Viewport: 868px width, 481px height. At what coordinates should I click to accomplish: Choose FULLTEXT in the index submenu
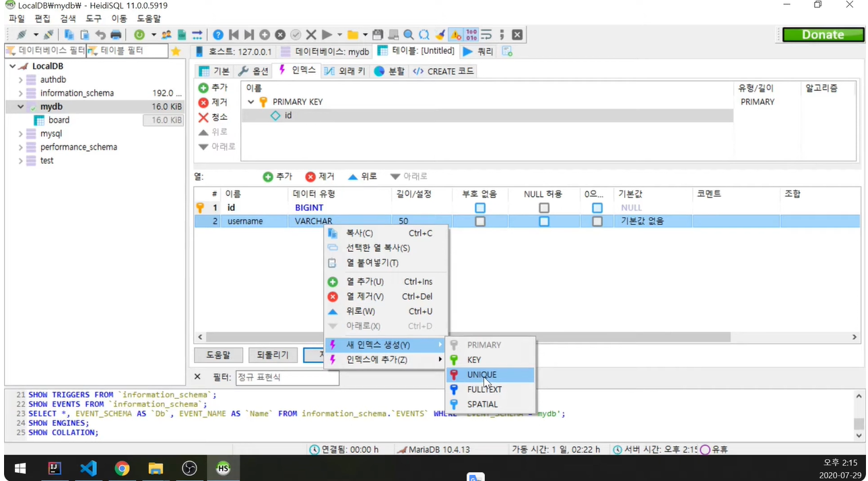490,389
